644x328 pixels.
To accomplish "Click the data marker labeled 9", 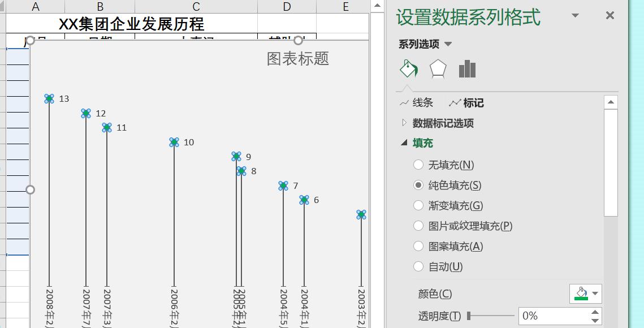I will click(x=236, y=156).
